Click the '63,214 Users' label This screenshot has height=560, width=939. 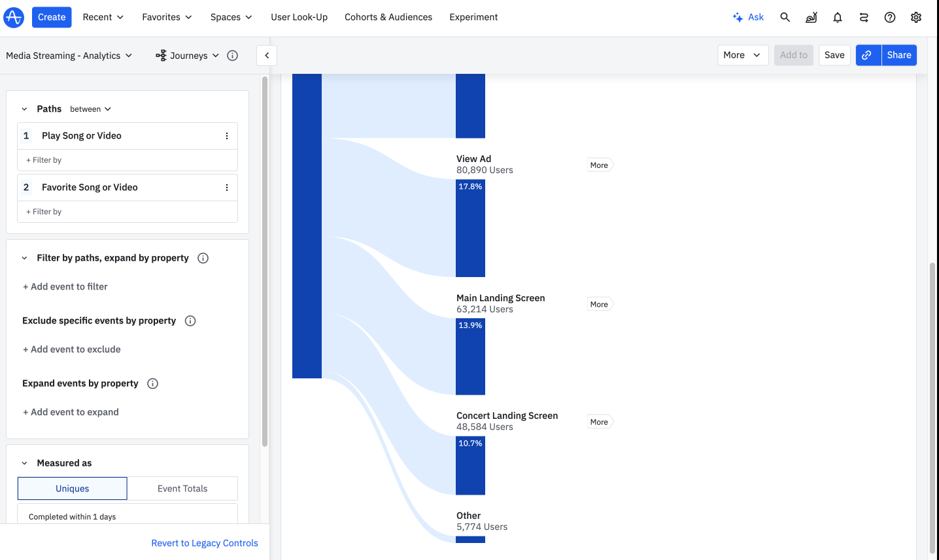point(485,309)
